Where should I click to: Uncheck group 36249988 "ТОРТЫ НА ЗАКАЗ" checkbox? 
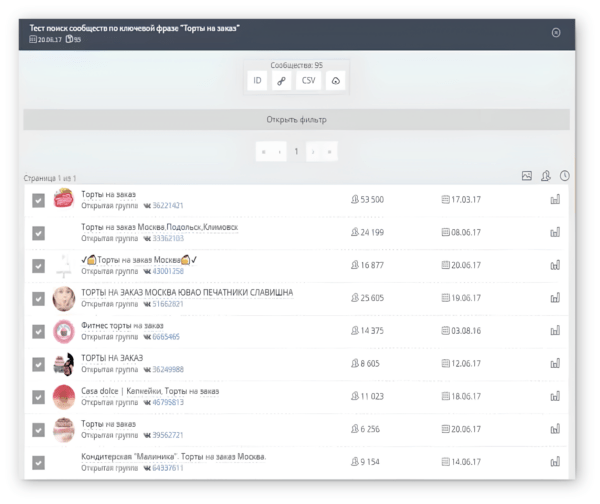(x=38, y=364)
